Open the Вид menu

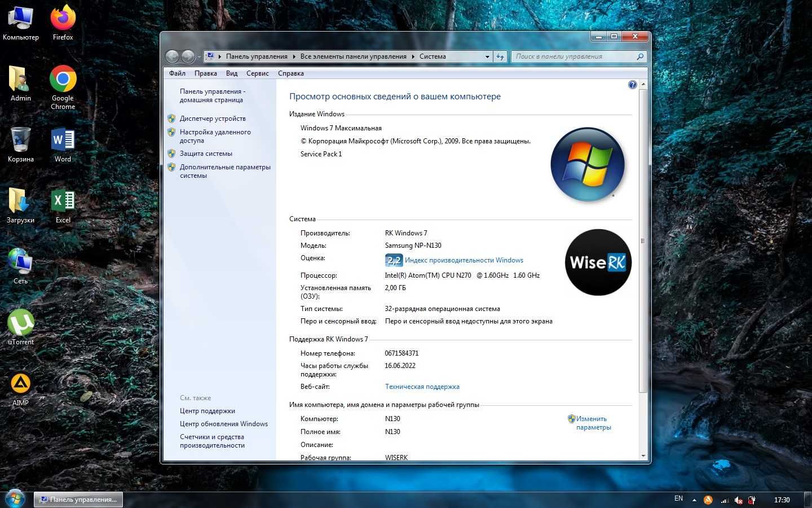[x=232, y=73]
